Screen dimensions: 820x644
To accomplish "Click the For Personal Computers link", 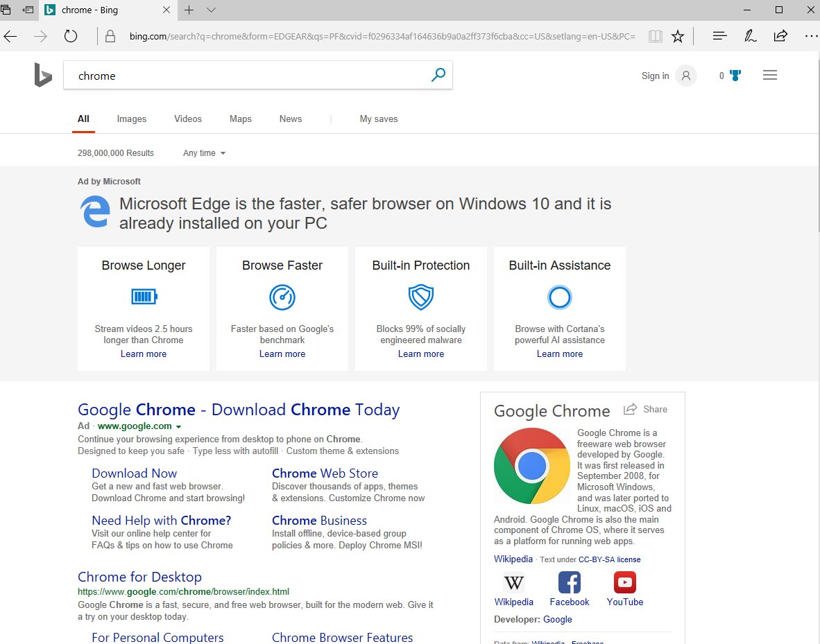I will 157,637.
